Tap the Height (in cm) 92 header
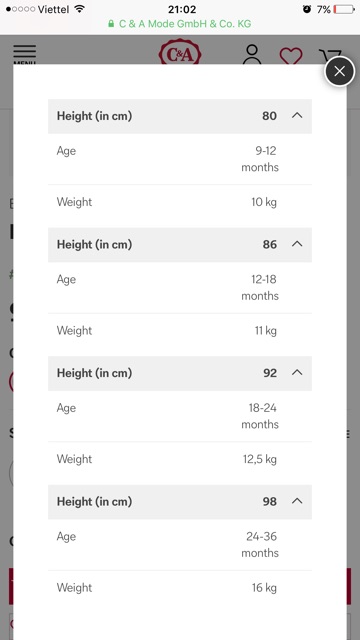Viewport: 360px width, 640px height. click(x=180, y=373)
